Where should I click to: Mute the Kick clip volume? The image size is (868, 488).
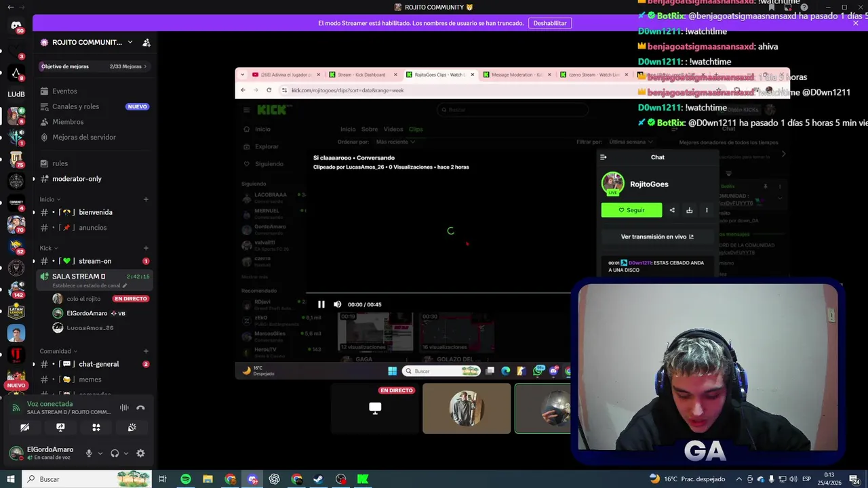337,304
